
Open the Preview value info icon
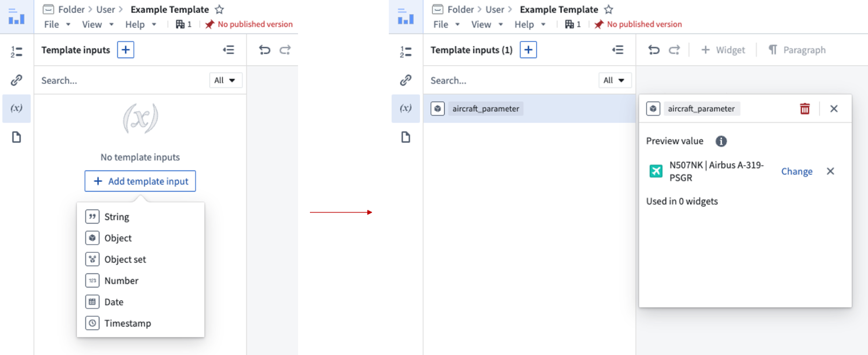pyautogui.click(x=721, y=141)
